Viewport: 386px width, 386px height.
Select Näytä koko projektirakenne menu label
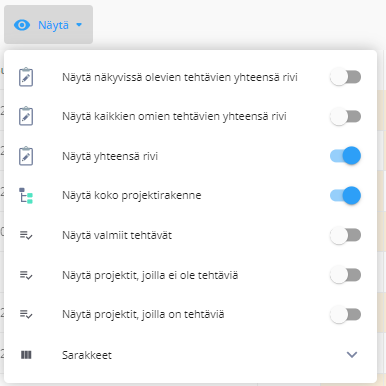click(x=132, y=195)
